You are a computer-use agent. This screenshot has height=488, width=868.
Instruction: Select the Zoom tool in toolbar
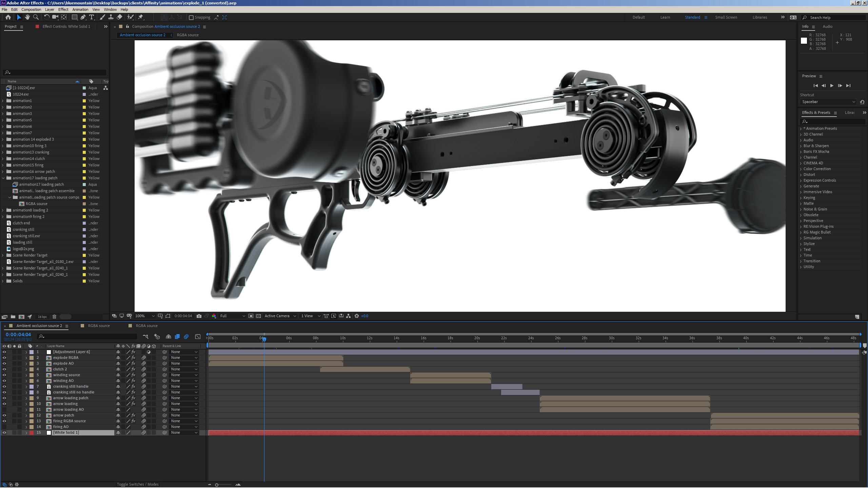[36, 17]
